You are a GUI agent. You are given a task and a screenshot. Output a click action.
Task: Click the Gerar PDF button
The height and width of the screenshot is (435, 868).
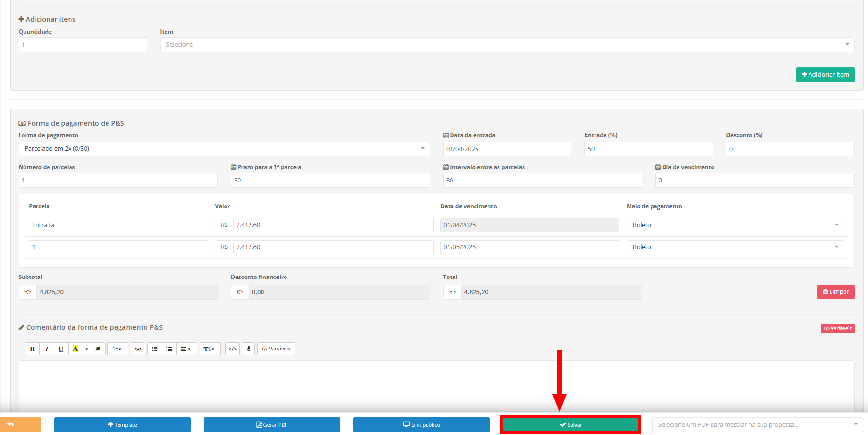(x=272, y=425)
